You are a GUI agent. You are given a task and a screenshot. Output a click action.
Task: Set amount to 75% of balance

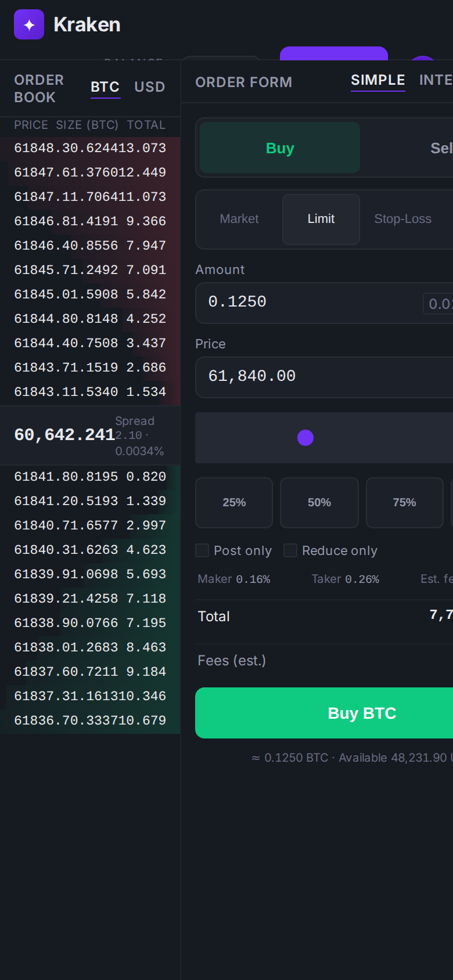405,503
